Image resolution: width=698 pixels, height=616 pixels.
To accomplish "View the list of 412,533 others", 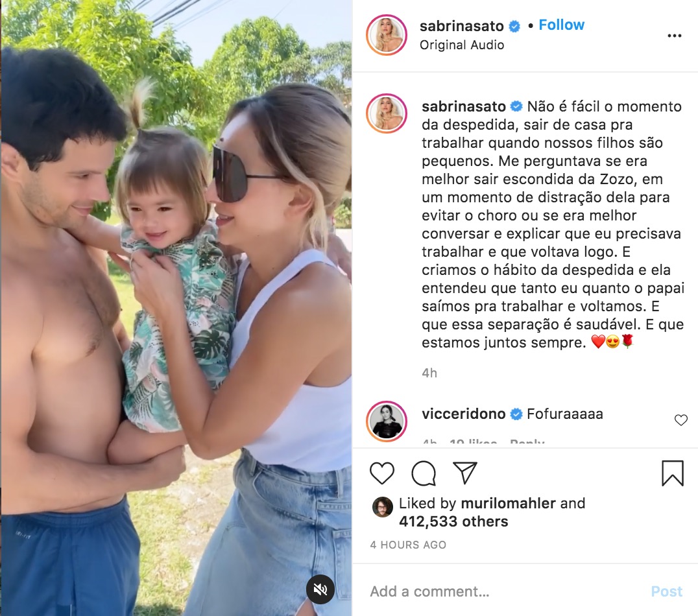I will point(453,521).
